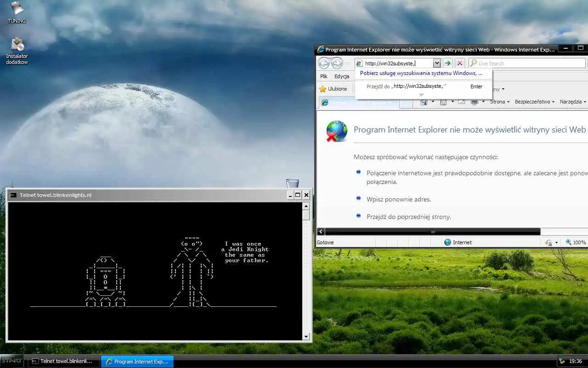Click the zoom magnifier icon in status bar
The image size is (588, 368).
tap(569, 242)
